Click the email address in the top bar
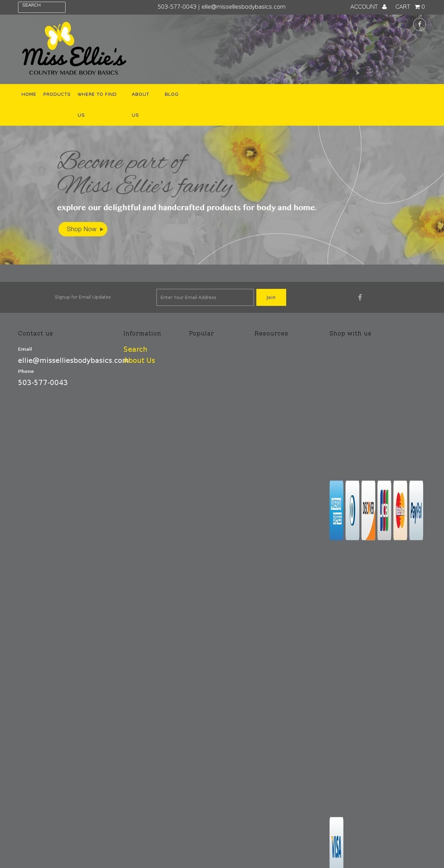Viewport: 444px width, 868px height. click(x=243, y=7)
